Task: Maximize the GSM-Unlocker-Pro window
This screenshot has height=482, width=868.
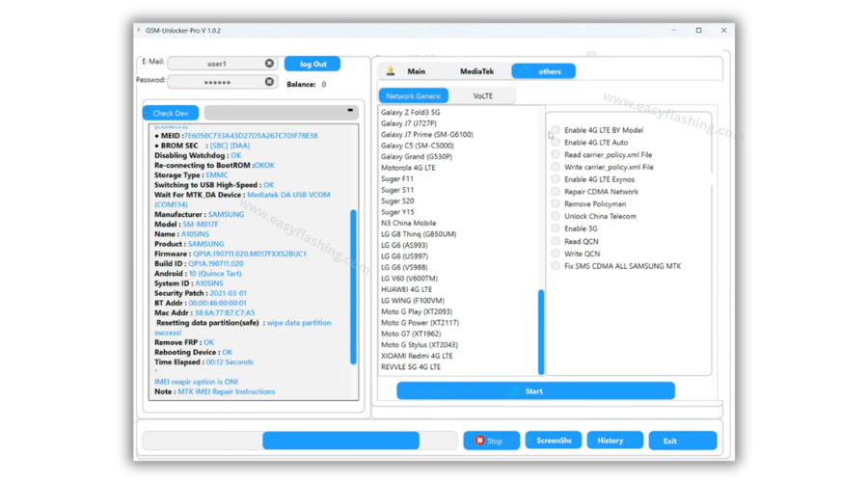Action: (698, 31)
